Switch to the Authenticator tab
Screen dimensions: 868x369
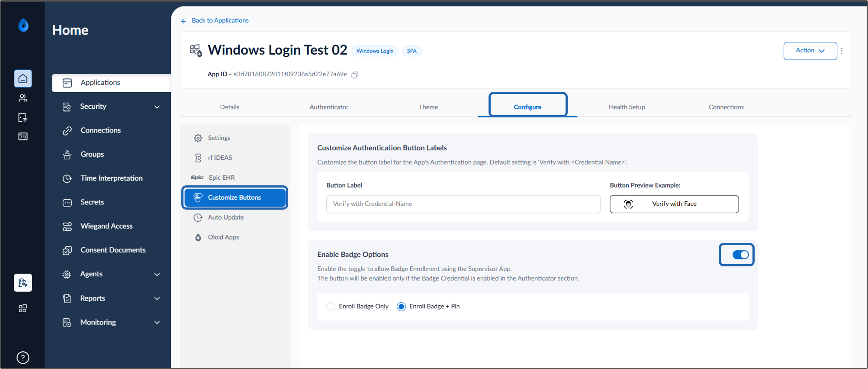(x=329, y=107)
